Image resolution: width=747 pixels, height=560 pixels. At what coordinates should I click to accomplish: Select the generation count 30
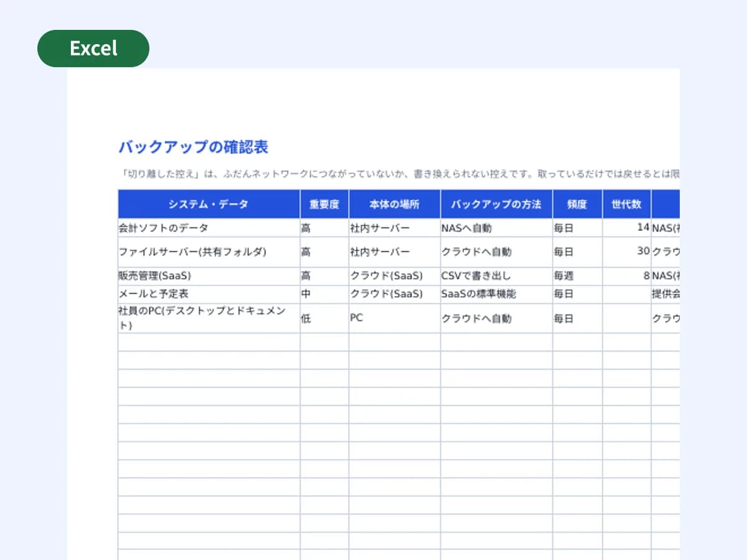click(x=627, y=252)
